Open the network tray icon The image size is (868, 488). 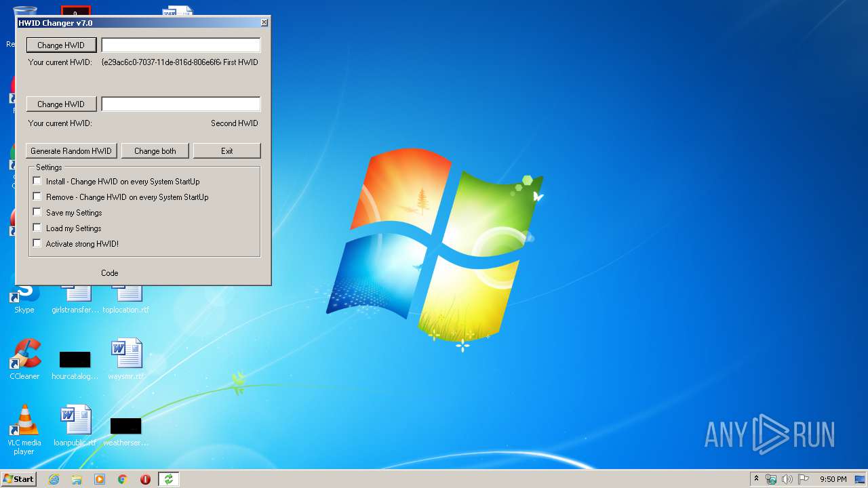pyautogui.click(x=771, y=479)
